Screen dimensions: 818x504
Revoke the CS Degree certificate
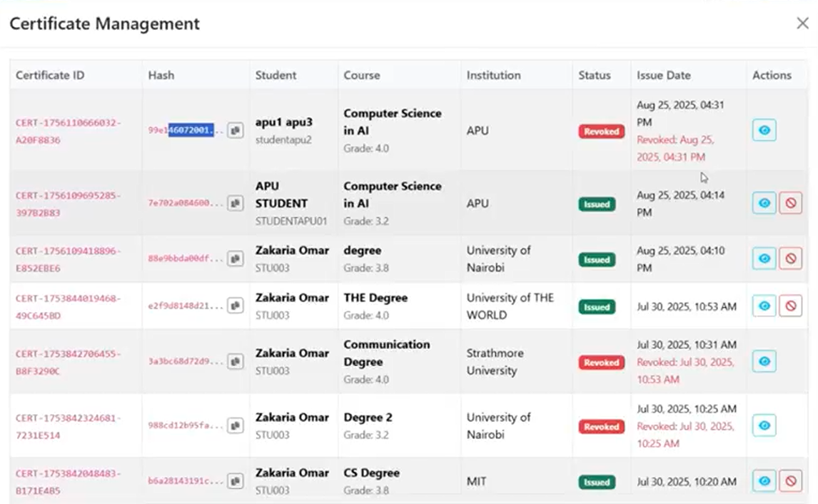coord(791,480)
